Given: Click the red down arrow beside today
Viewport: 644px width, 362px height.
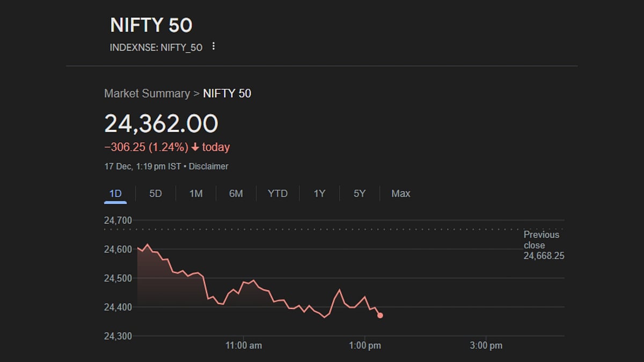Looking at the screenshot, I should coord(195,147).
